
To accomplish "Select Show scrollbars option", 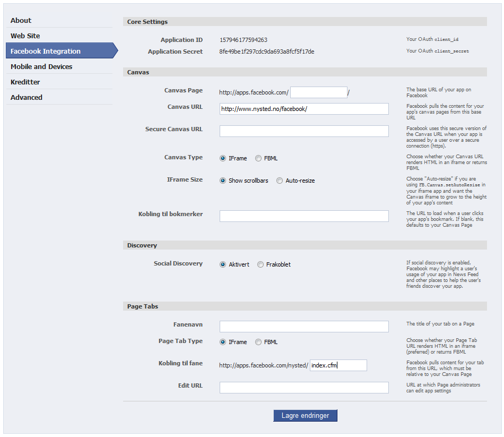I will [223, 181].
